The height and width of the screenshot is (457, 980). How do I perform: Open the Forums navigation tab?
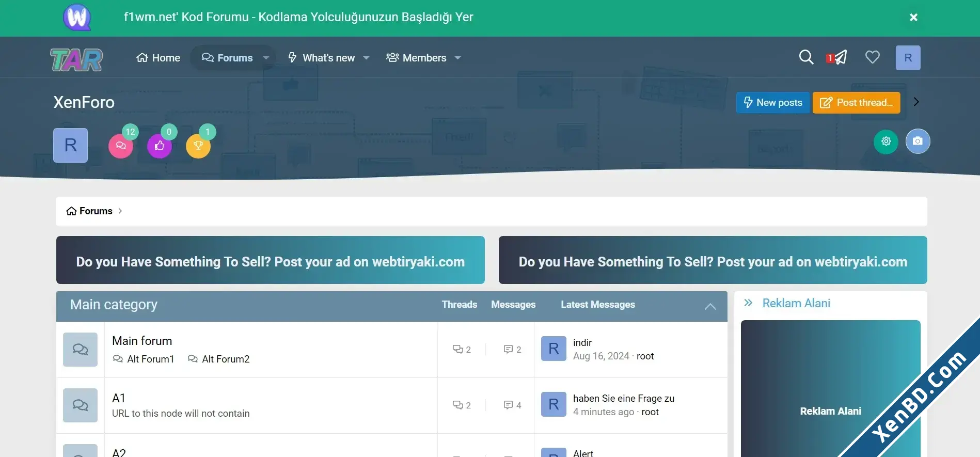[x=227, y=58]
